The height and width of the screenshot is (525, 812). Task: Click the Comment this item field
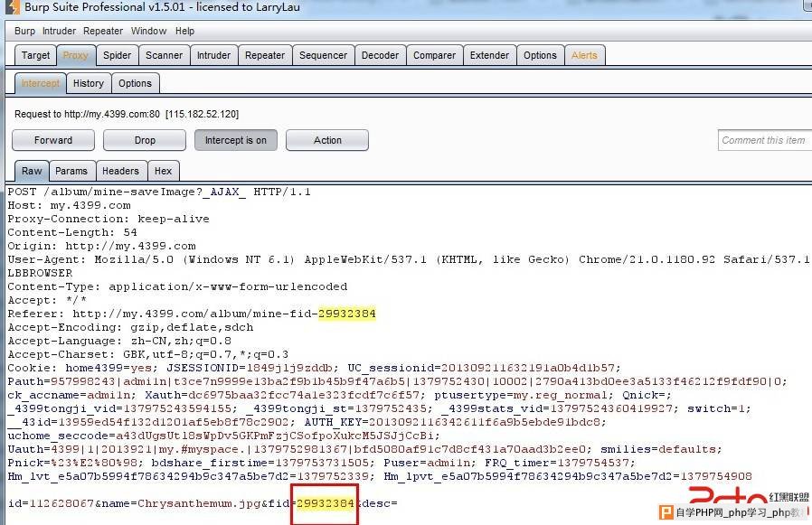(x=765, y=140)
